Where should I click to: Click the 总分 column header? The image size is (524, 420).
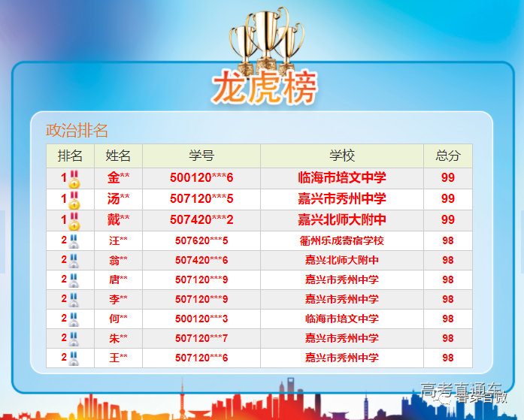click(447, 156)
